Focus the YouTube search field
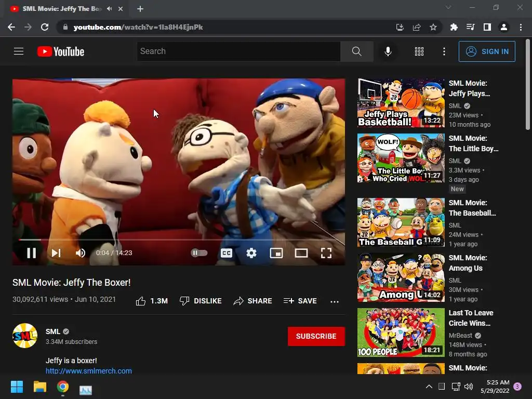Viewport: 532px width, 399px height. coord(239,51)
